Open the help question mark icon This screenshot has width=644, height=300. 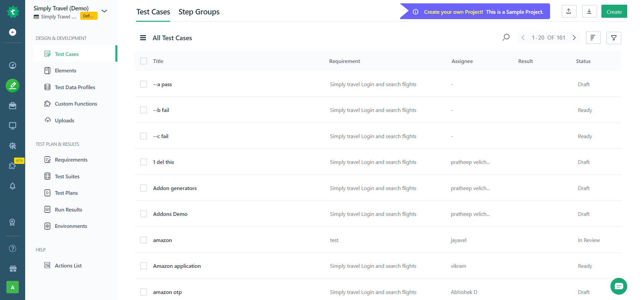[x=13, y=248]
